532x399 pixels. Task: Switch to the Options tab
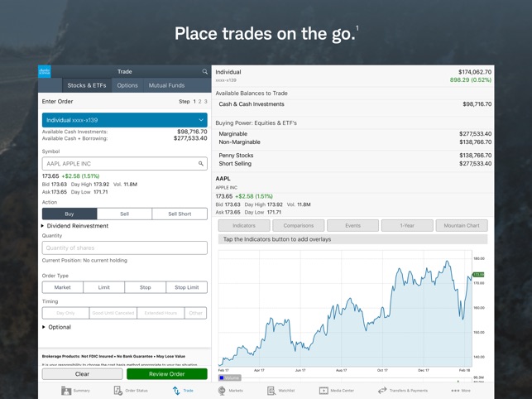(x=127, y=85)
